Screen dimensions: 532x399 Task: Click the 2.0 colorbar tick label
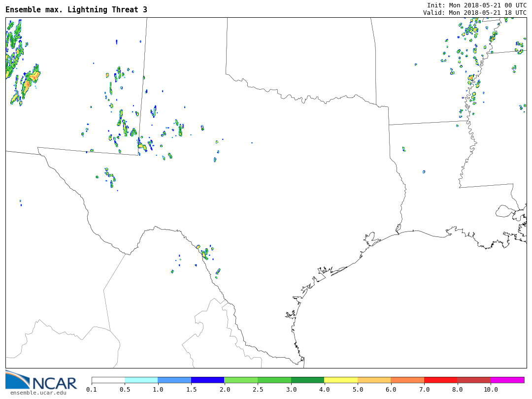click(x=225, y=390)
